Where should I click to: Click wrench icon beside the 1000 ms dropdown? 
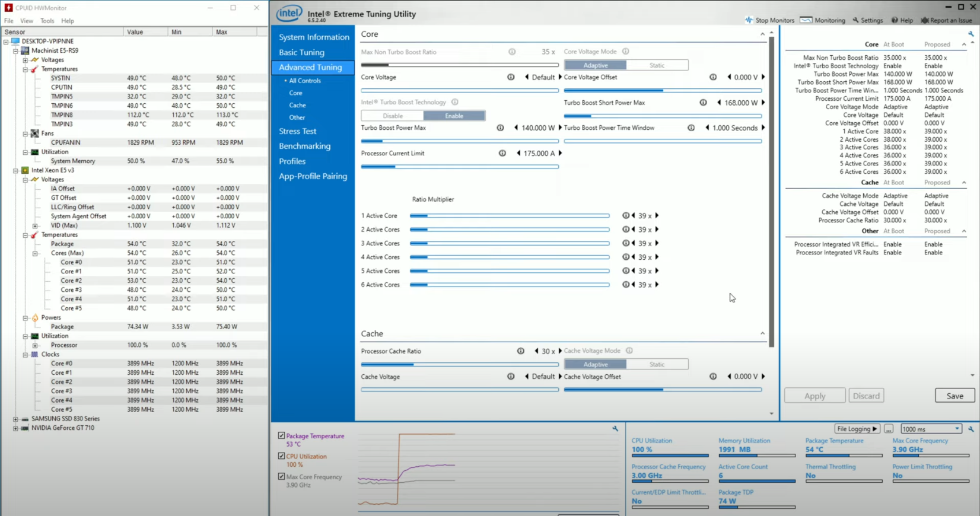(971, 429)
